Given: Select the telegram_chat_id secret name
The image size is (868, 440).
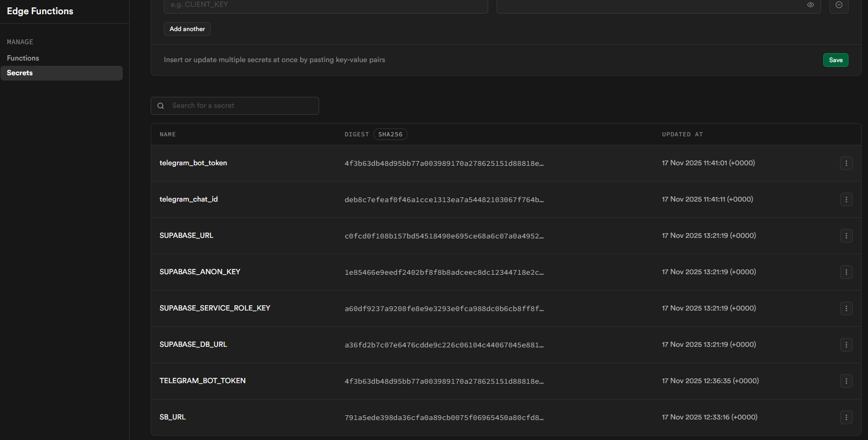Looking at the screenshot, I should click(x=189, y=199).
